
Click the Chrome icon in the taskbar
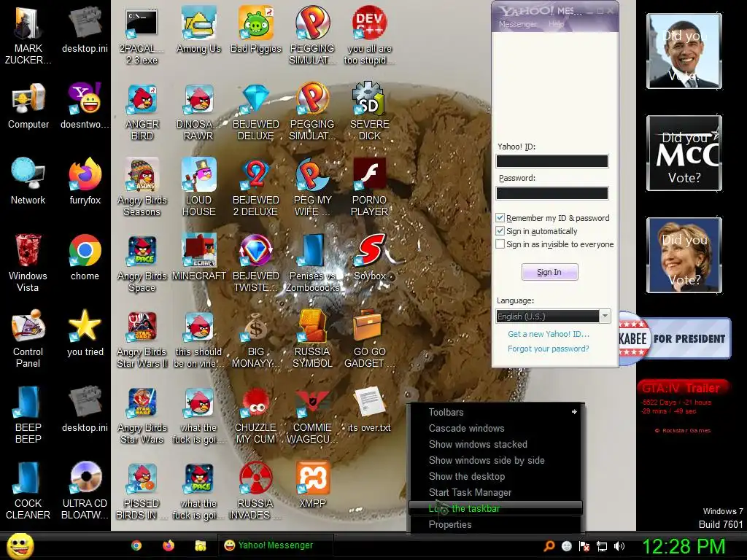(x=136, y=545)
